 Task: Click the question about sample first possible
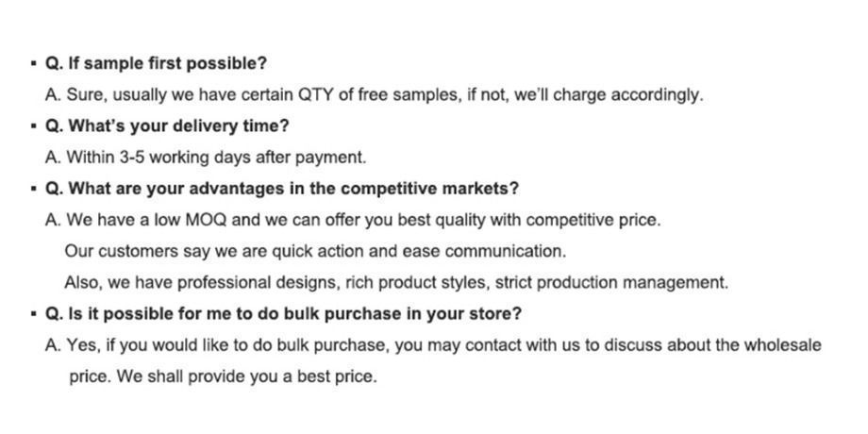(x=156, y=63)
